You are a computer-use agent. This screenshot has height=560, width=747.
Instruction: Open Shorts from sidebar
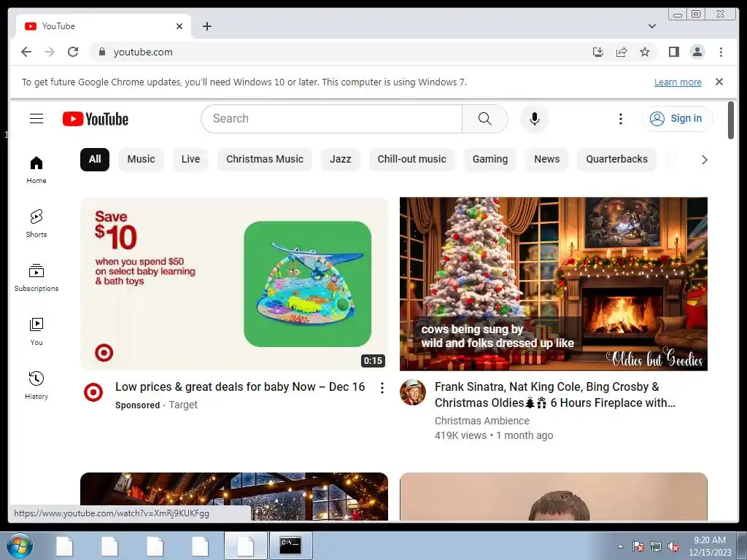[36, 224]
